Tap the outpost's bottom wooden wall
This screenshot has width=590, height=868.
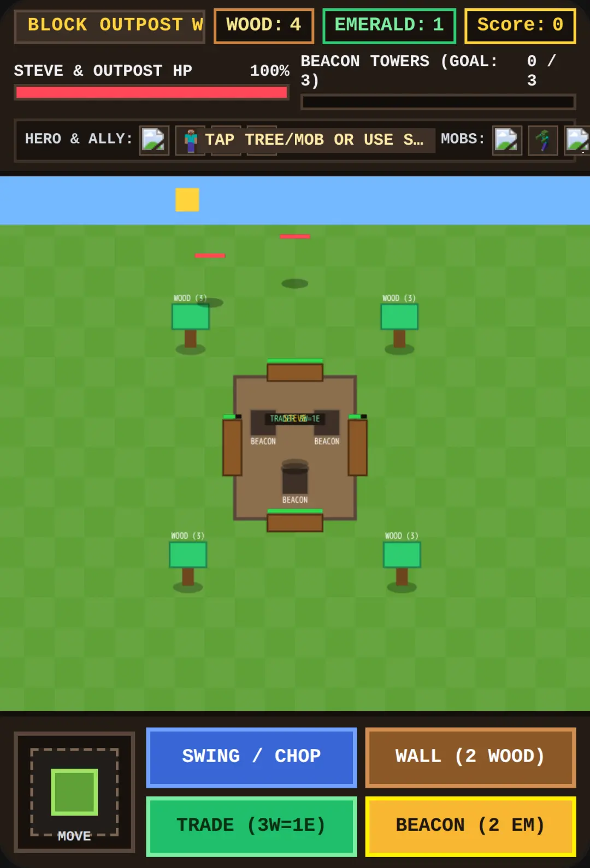point(295,522)
